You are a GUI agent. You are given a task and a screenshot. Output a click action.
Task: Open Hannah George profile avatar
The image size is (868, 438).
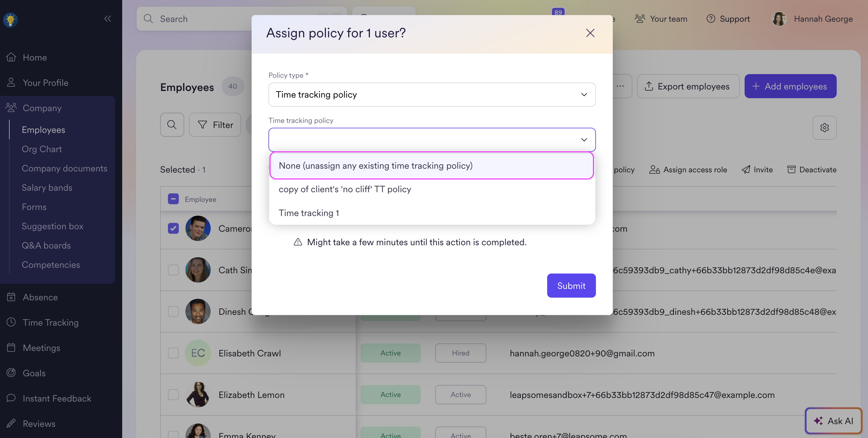tap(779, 19)
